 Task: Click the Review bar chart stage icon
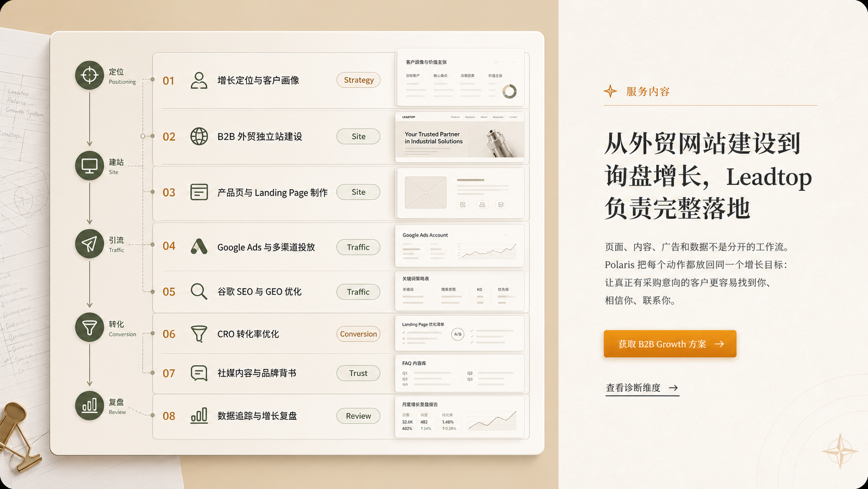click(x=89, y=405)
